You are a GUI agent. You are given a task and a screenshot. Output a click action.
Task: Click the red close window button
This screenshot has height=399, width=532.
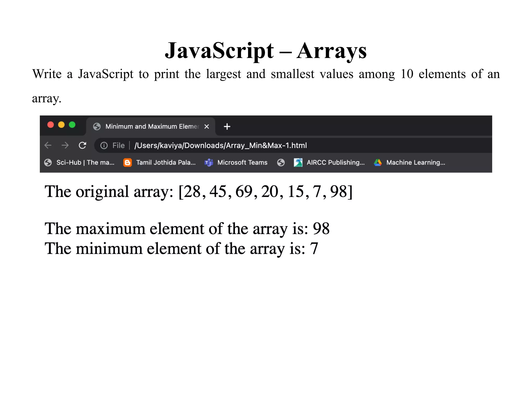[x=51, y=125]
